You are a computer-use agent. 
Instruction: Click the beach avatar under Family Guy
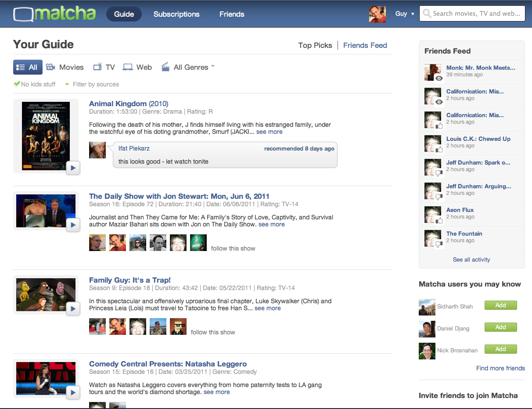(158, 326)
